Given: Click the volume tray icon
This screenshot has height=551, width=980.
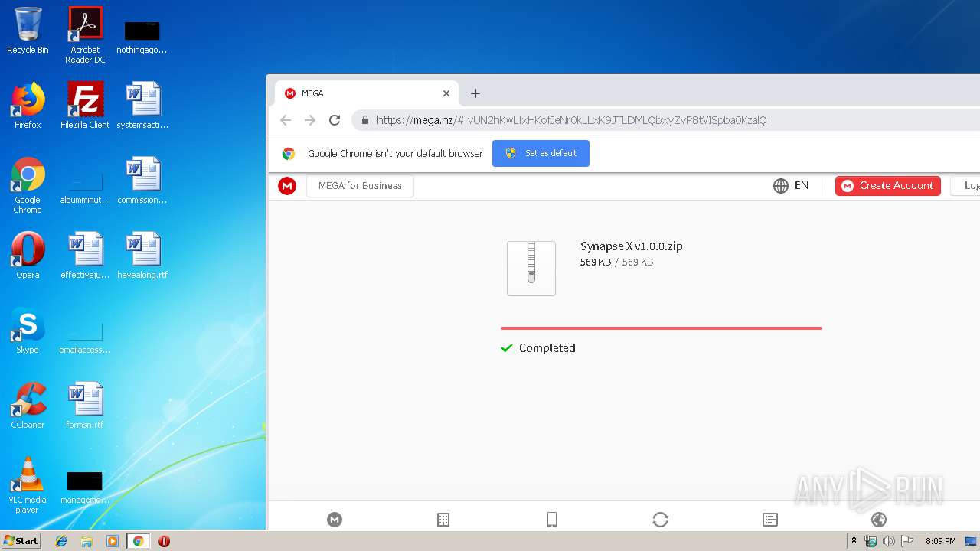Looking at the screenshot, I should (x=889, y=541).
